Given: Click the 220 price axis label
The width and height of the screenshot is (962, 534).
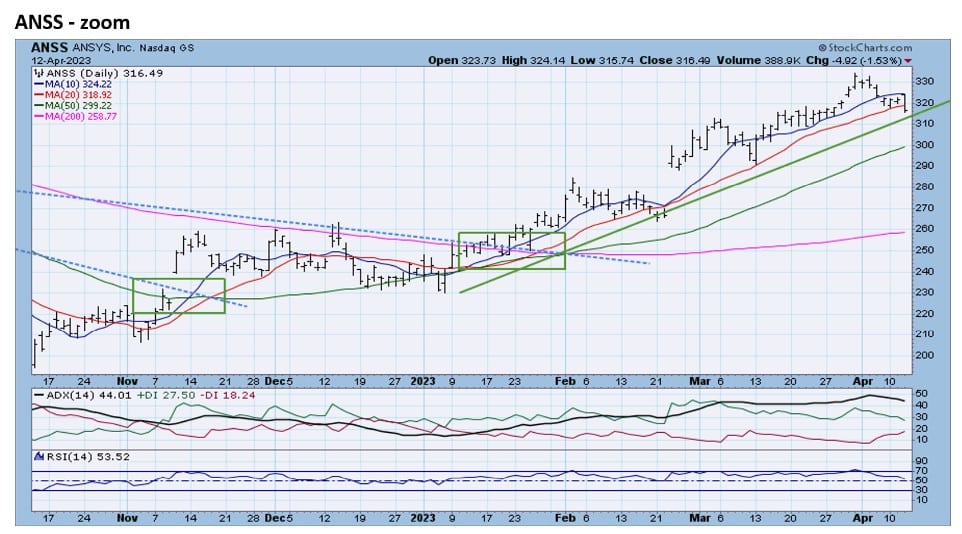Looking at the screenshot, I should [x=925, y=314].
